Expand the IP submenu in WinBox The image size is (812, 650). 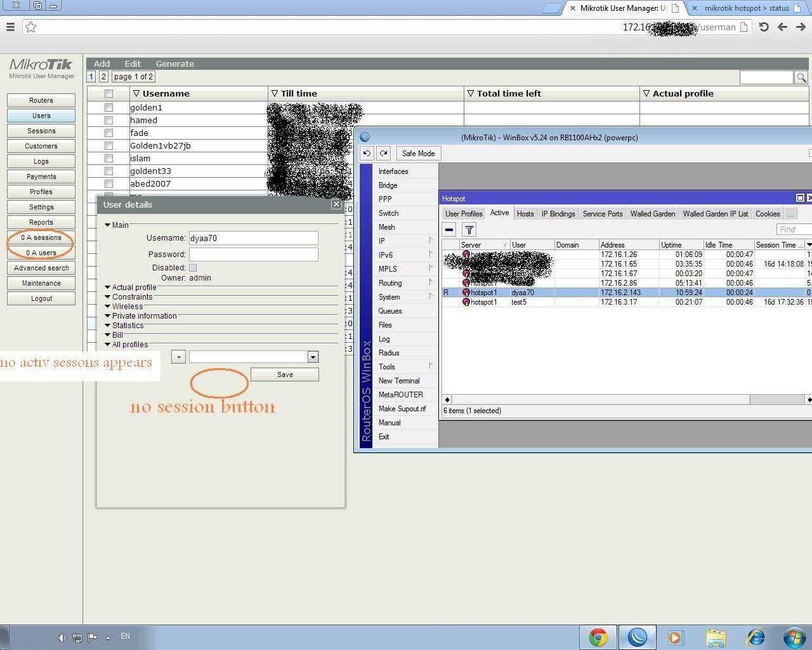click(405, 241)
